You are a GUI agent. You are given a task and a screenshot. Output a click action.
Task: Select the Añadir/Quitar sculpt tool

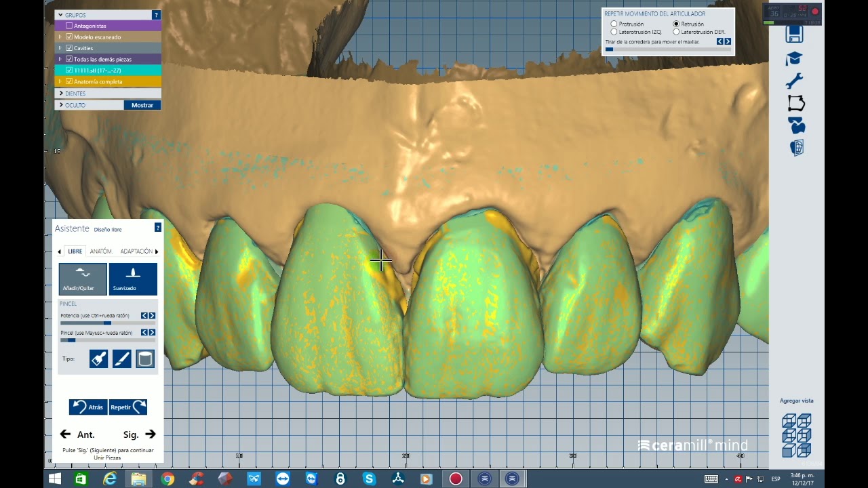coord(83,279)
